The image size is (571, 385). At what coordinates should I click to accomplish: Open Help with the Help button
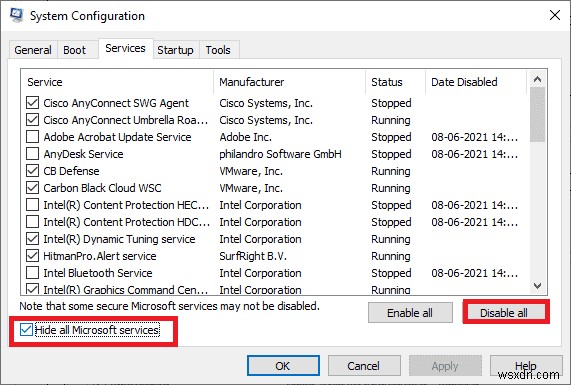526,366
